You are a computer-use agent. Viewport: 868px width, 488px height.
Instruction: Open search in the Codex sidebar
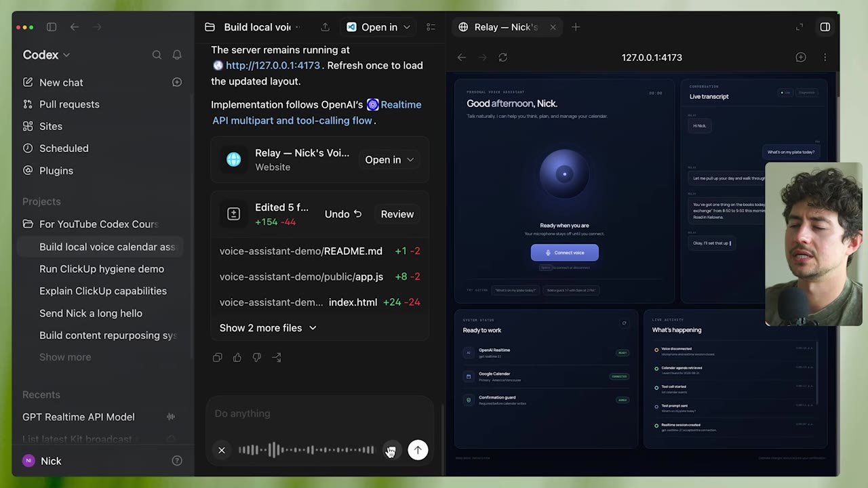(x=157, y=55)
